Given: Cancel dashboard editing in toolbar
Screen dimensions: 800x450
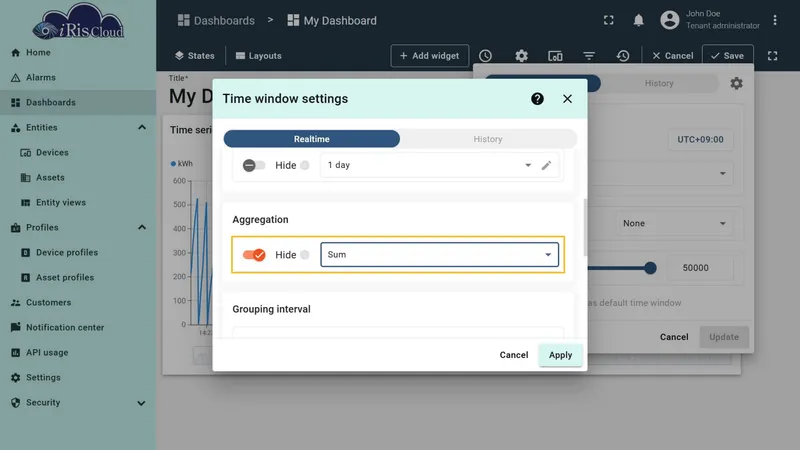Looking at the screenshot, I should tap(672, 56).
